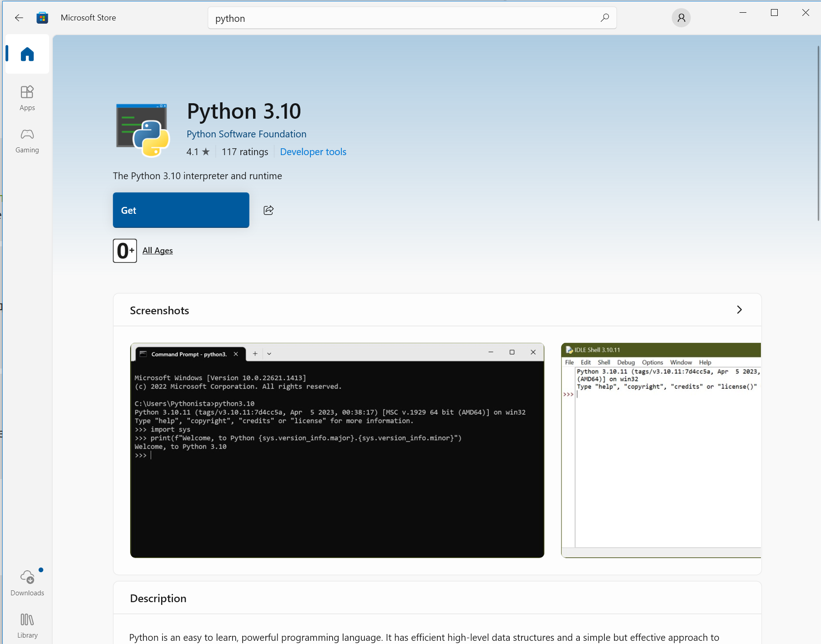Go to the Home sidebar icon
Image resolution: width=821 pixels, height=644 pixels.
tap(27, 54)
